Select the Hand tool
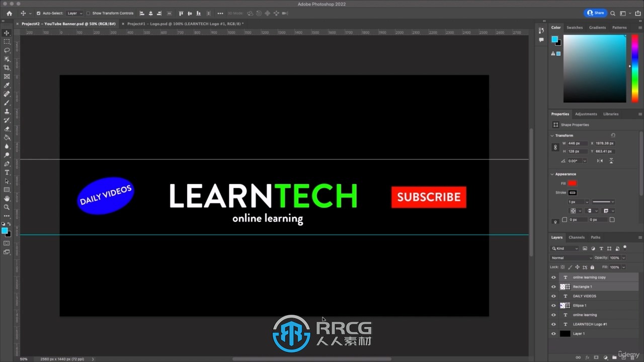The height and width of the screenshot is (362, 644). tap(7, 199)
